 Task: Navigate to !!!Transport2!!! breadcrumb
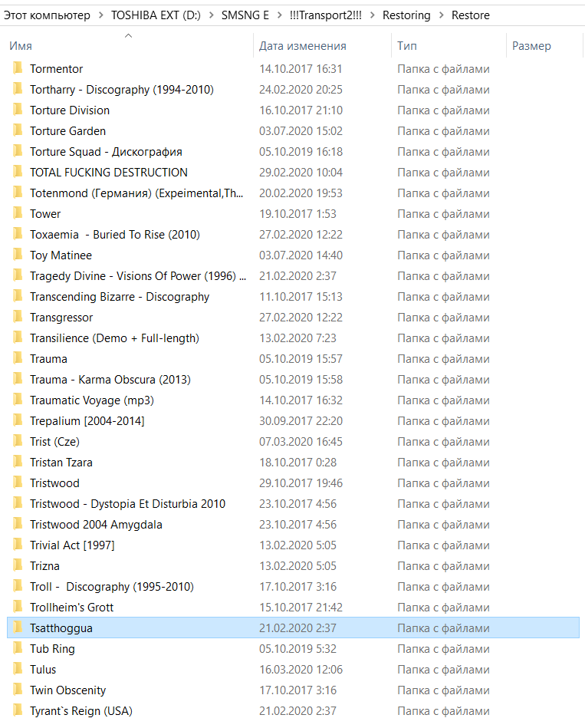[326, 15]
